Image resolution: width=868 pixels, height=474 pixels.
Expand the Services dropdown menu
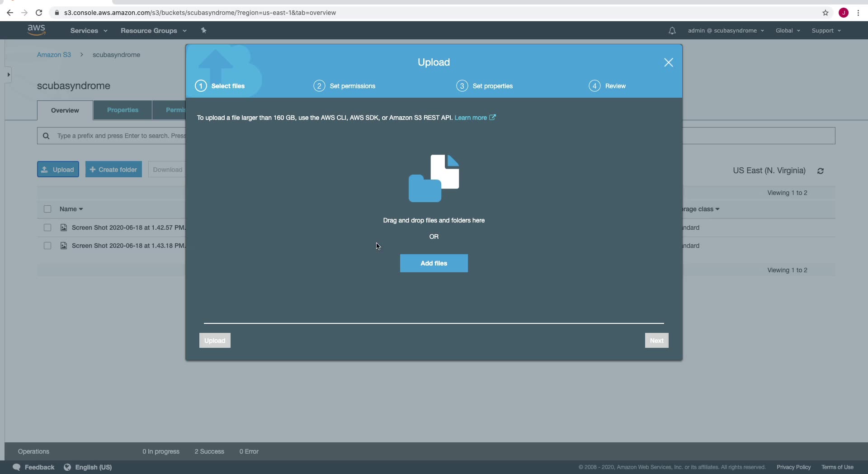(89, 31)
